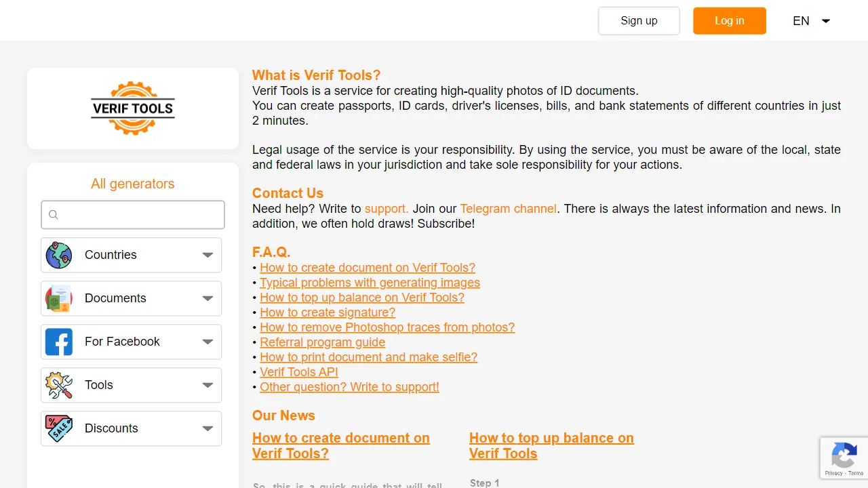Screen dimensions: 868x488
Task: Click the Facebook logo icon
Action: pos(59,342)
